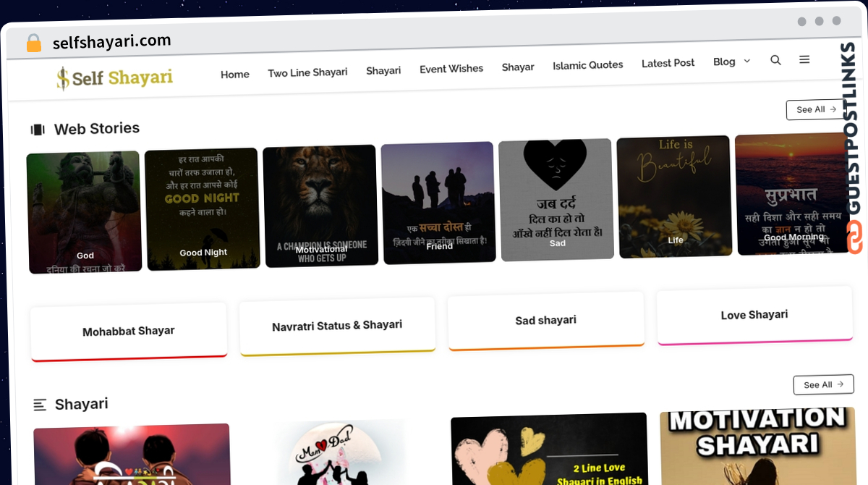Open the hamburger menu icon
Image resolution: width=868 pixels, height=485 pixels.
(x=804, y=59)
